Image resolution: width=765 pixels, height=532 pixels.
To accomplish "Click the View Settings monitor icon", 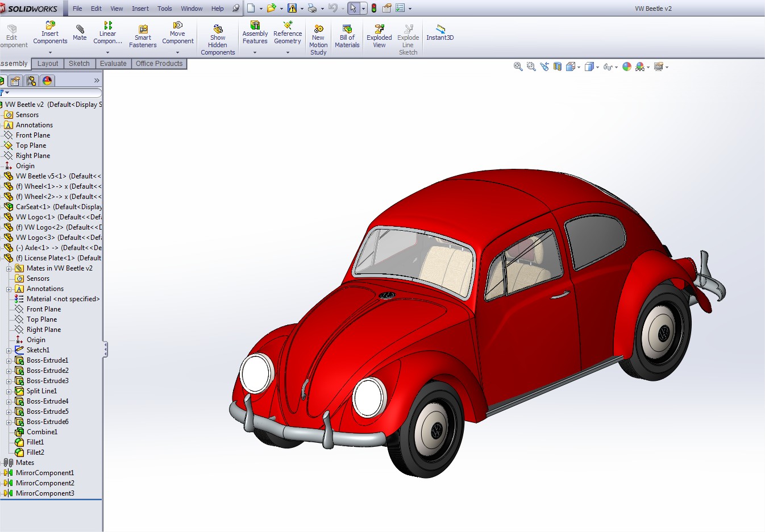I will 659,66.
